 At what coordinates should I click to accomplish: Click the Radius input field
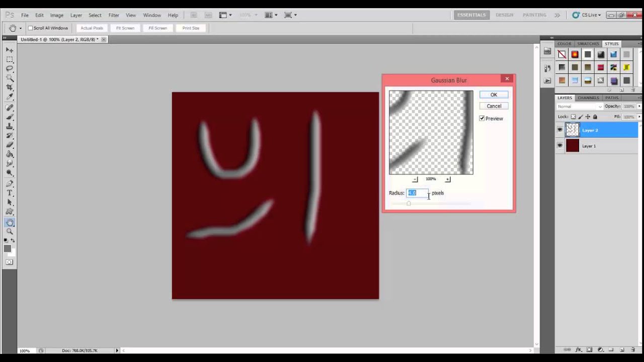tap(418, 193)
